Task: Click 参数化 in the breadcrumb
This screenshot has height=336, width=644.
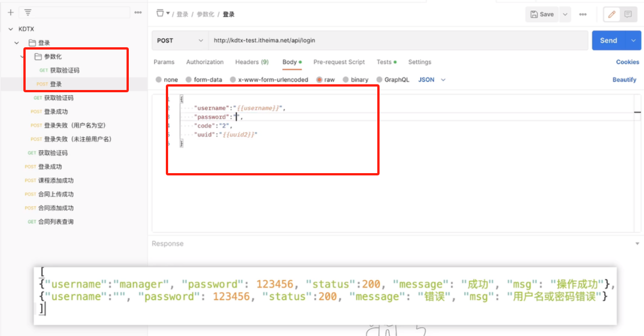Action: click(205, 14)
